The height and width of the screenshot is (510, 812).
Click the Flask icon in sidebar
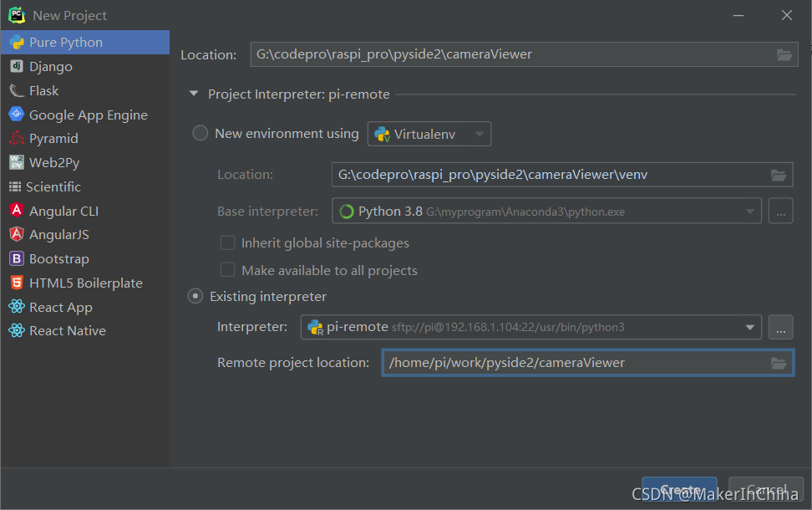click(x=17, y=90)
